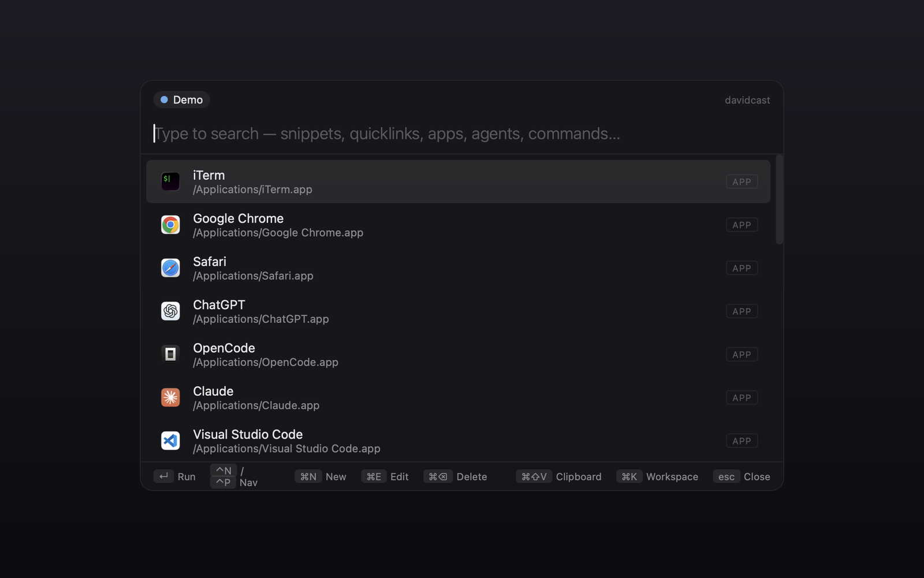Click the ⌘⇧V Clipboard shortcut
Screen dimensions: 924x578
(558, 477)
